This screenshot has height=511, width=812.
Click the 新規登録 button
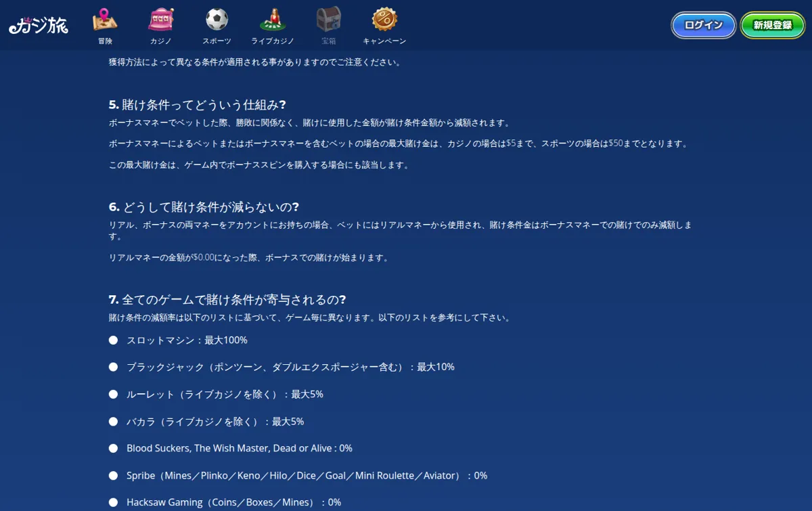click(x=773, y=25)
